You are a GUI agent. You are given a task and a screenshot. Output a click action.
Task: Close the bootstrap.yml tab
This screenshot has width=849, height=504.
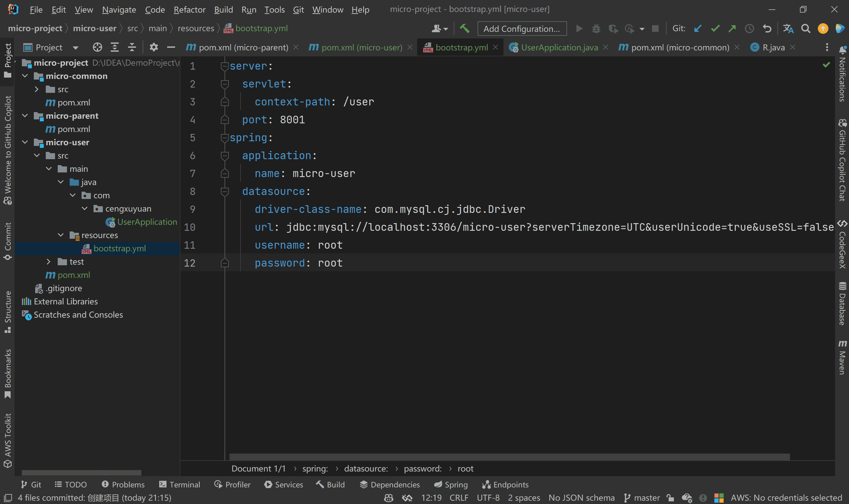(495, 47)
